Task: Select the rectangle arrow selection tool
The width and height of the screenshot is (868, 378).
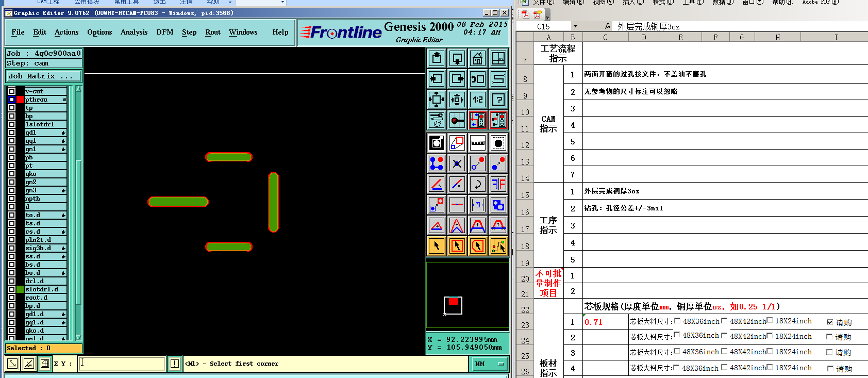Action: click(457, 246)
